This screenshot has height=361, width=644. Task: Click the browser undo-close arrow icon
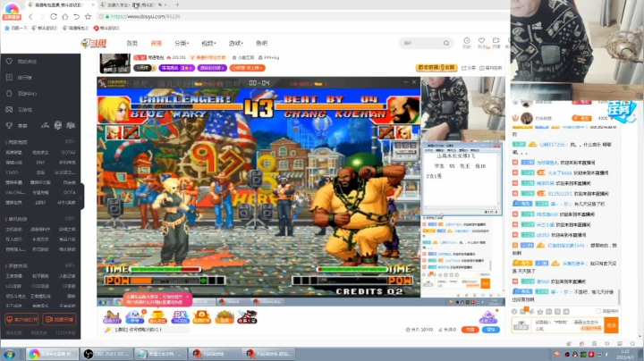coord(76,16)
